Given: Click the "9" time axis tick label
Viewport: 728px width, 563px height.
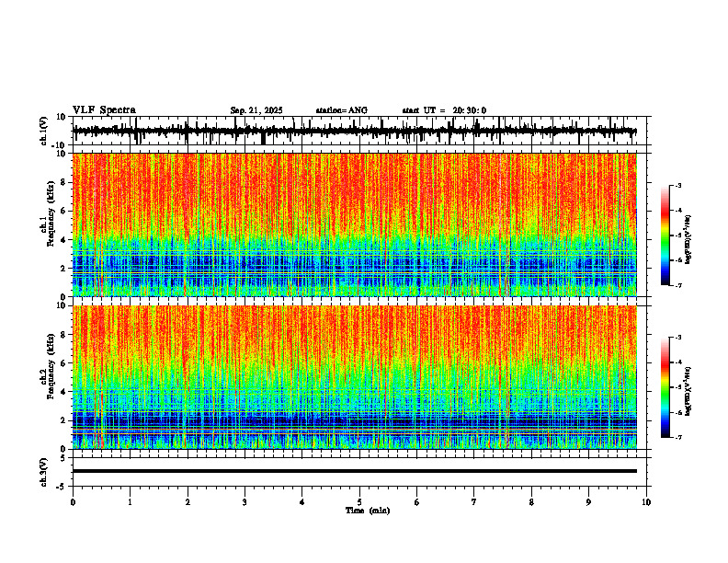Looking at the screenshot, I should click(588, 502).
